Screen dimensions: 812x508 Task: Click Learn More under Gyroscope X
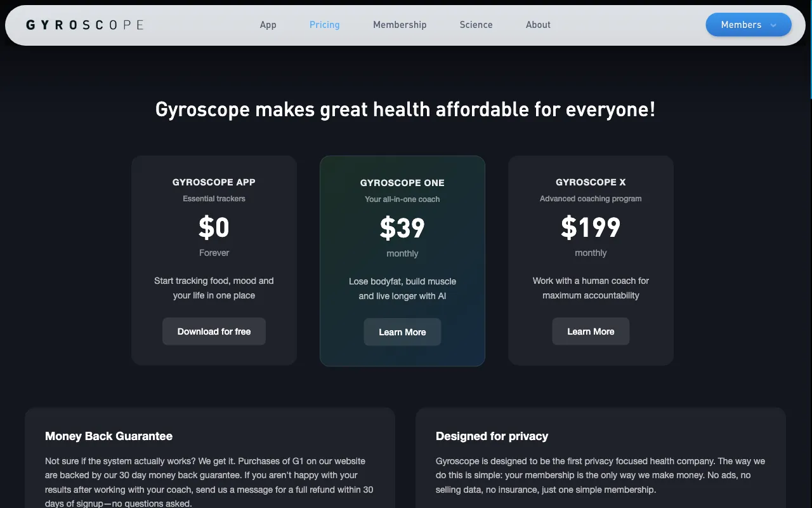591,331
